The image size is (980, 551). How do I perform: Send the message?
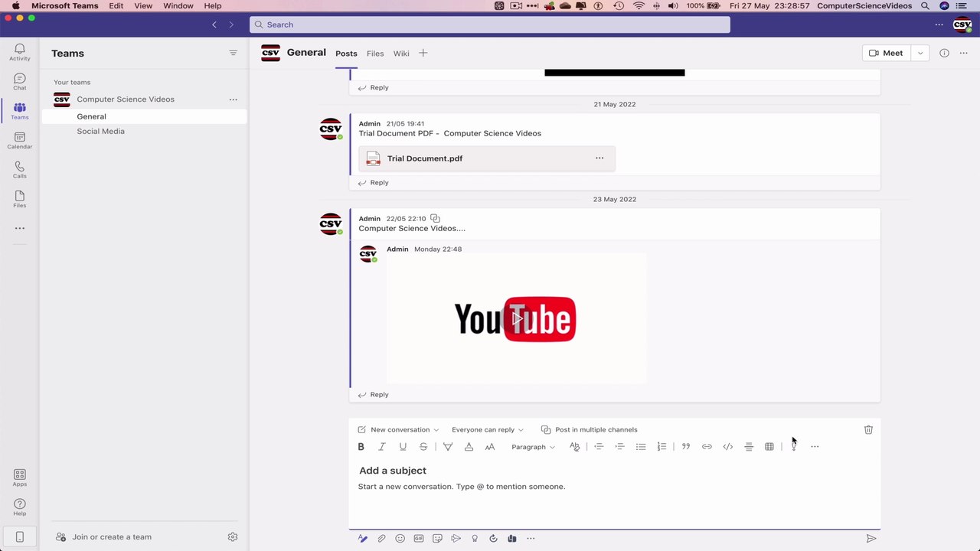tap(871, 539)
